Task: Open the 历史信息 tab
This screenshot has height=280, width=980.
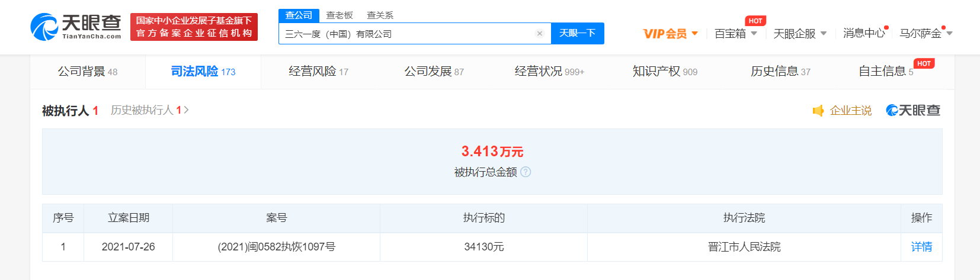Action: [x=781, y=72]
